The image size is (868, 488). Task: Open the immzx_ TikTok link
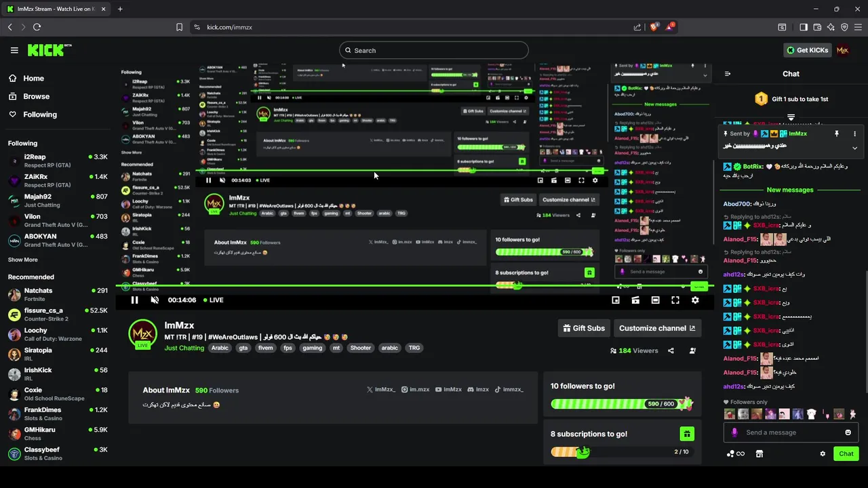coord(509,390)
